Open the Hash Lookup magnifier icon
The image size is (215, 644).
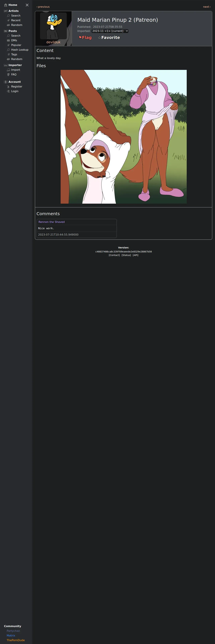coord(9,50)
